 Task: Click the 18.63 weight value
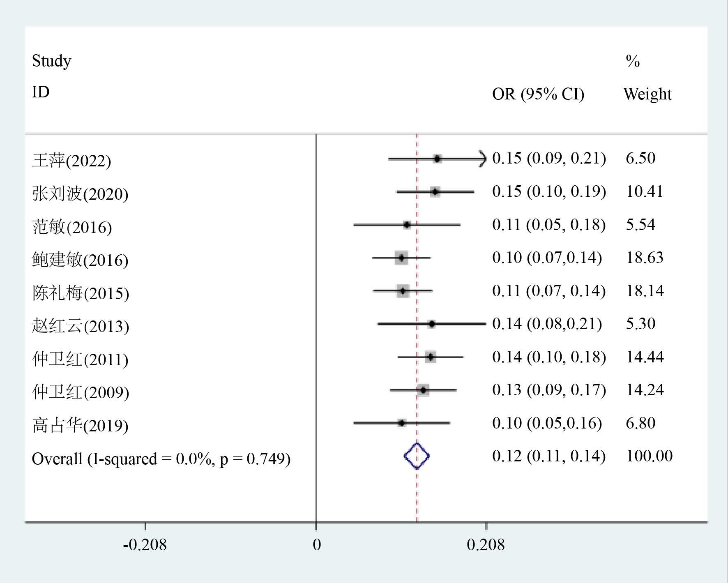(645, 258)
